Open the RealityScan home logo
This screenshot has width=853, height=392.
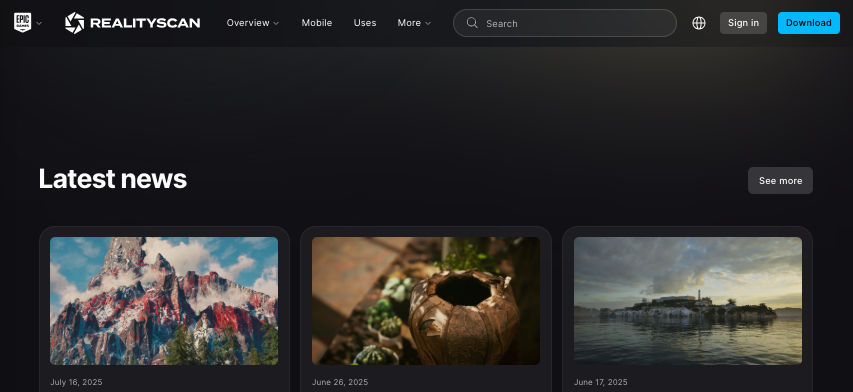click(x=132, y=23)
